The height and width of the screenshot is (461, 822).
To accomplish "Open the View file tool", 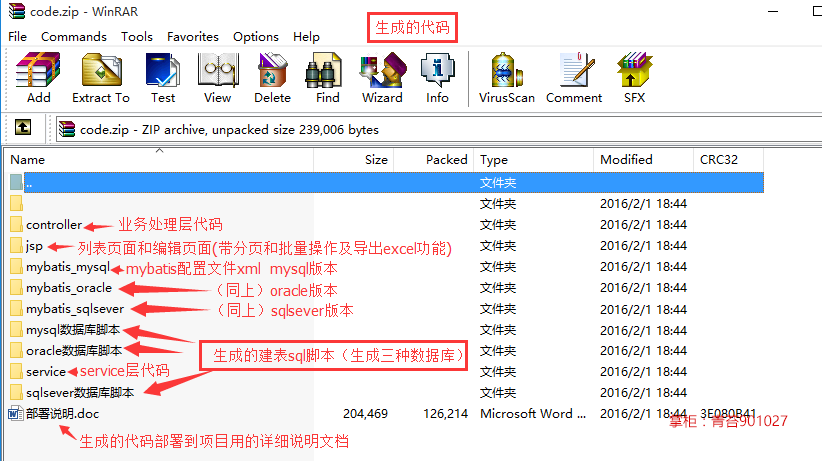I will pyautogui.click(x=218, y=70).
